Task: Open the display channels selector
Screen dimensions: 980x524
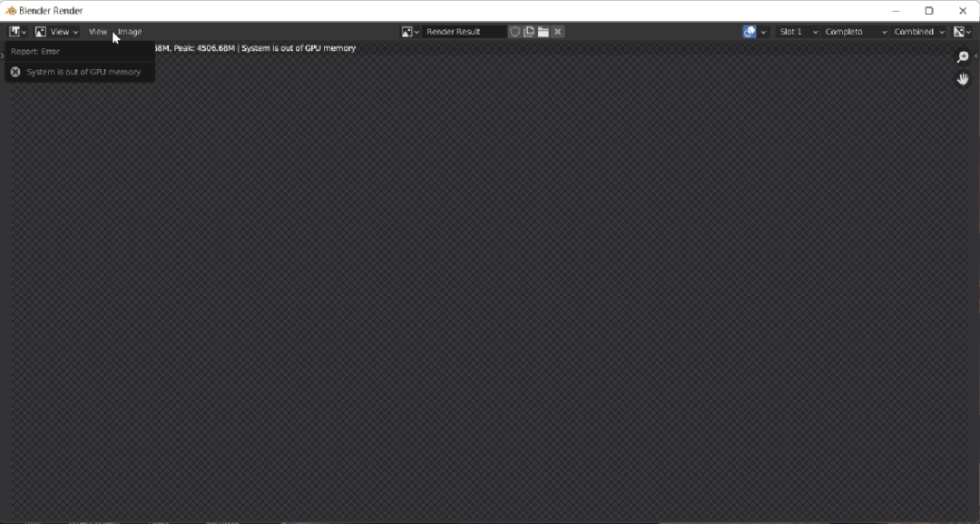Action: (x=962, y=32)
